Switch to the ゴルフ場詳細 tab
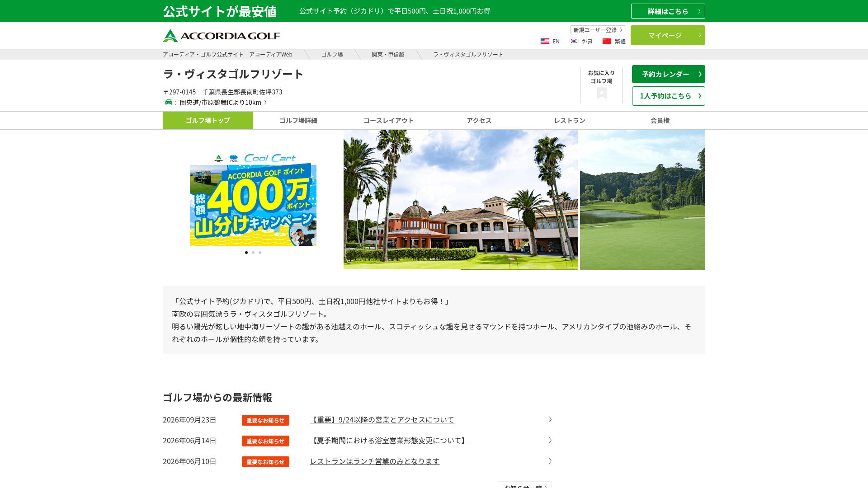 298,121
